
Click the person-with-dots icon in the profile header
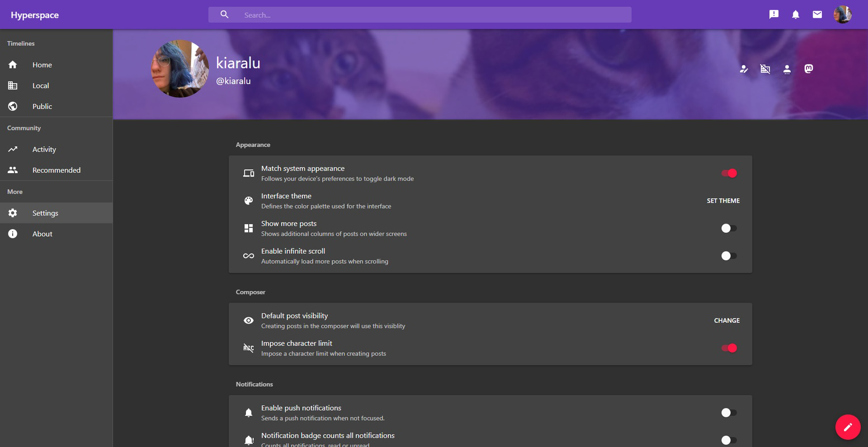(787, 69)
